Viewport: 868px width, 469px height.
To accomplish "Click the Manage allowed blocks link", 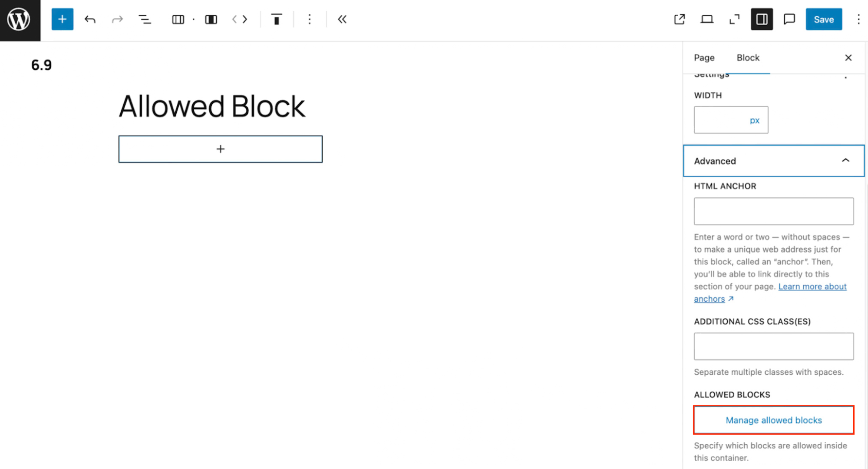I will 773,420.
